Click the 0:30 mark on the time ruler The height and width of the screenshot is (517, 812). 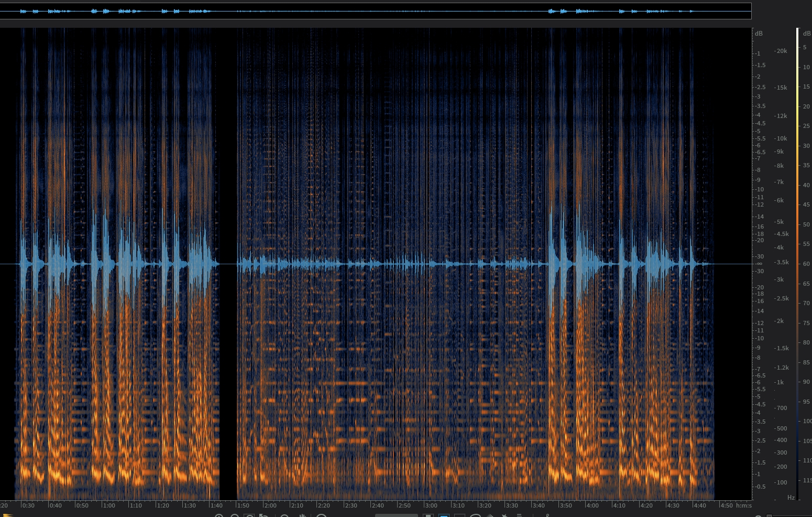point(28,505)
